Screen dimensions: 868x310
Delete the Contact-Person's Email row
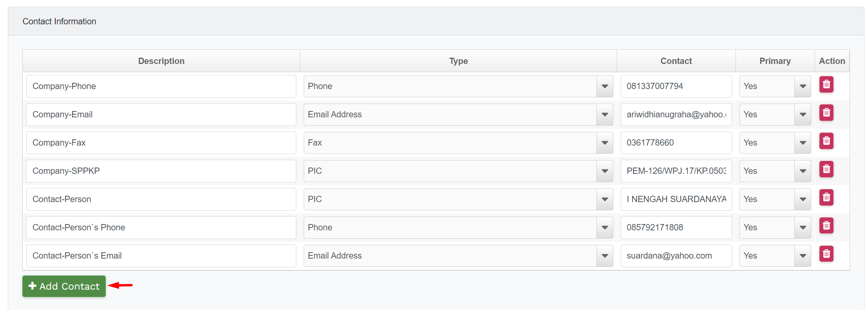coord(826,254)
